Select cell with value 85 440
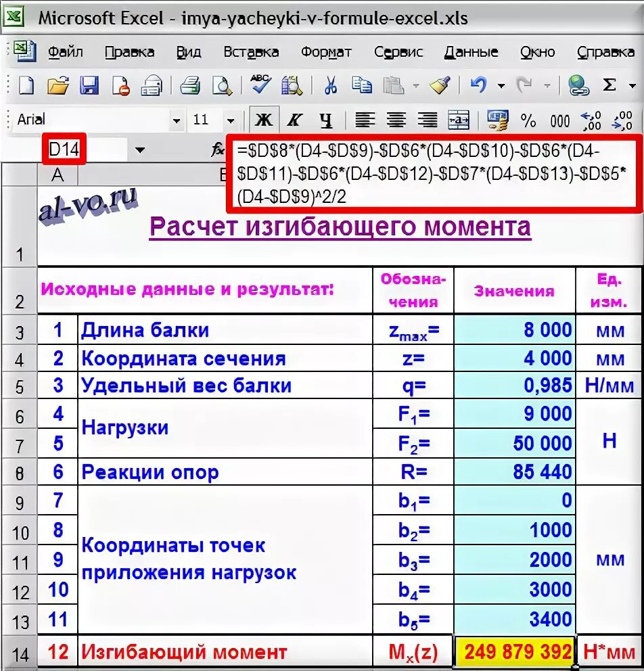The width and height of the screenshot is (644, 671). (515, 472)
